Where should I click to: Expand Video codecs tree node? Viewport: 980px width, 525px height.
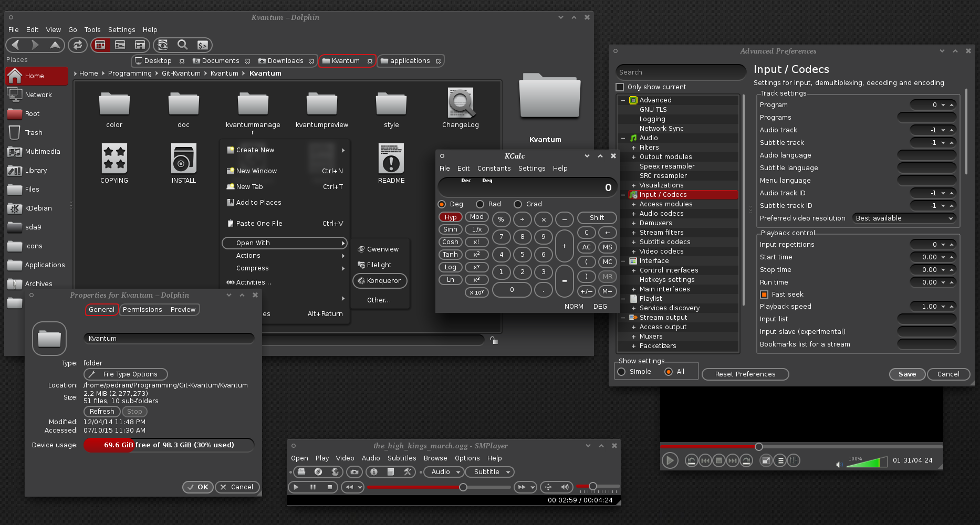point(633,251)
